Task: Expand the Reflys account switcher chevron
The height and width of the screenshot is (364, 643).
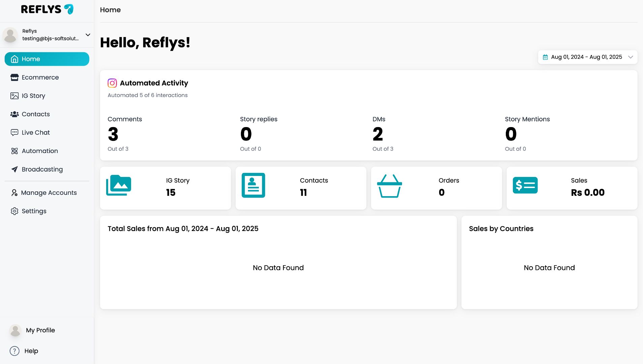Action: point(88,35)
